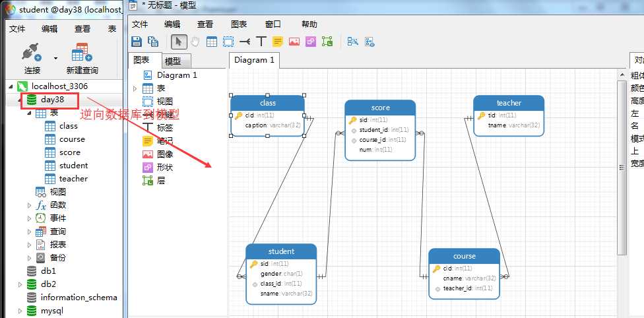Expand the 查询 queries node
644x318 pixels.
29,232
